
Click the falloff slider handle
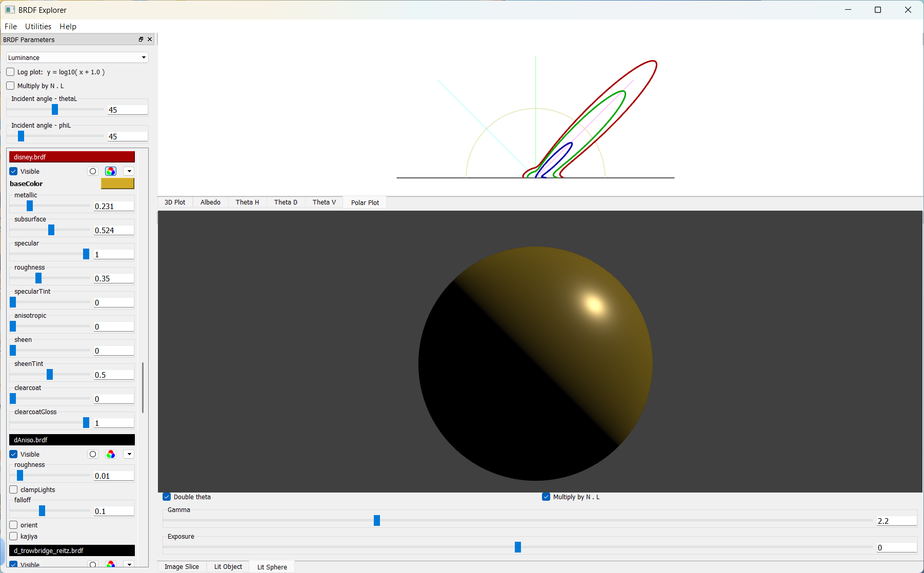[42, 511]
